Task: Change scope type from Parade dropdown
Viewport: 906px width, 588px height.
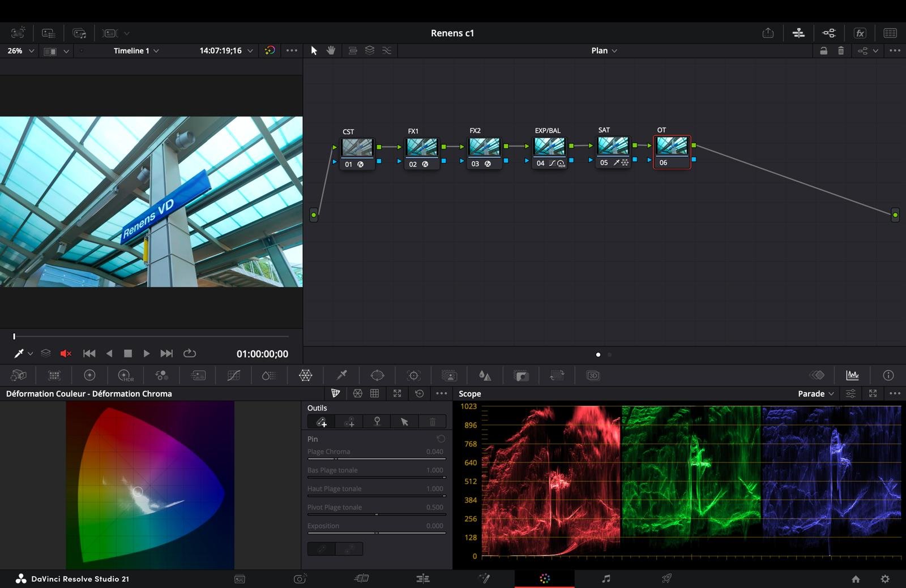Action: click(816, 393)
